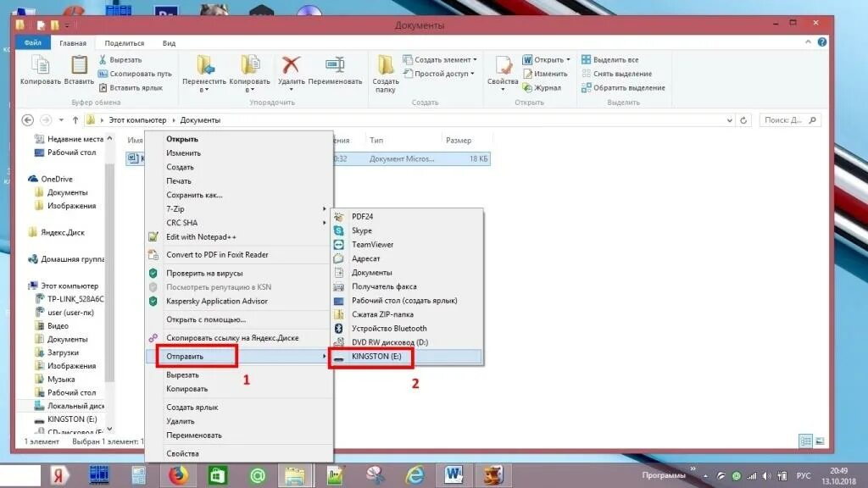This screenshot has width=868, height=488.
Task: Choose Edit with Notepad++
Action: [239, 237]
